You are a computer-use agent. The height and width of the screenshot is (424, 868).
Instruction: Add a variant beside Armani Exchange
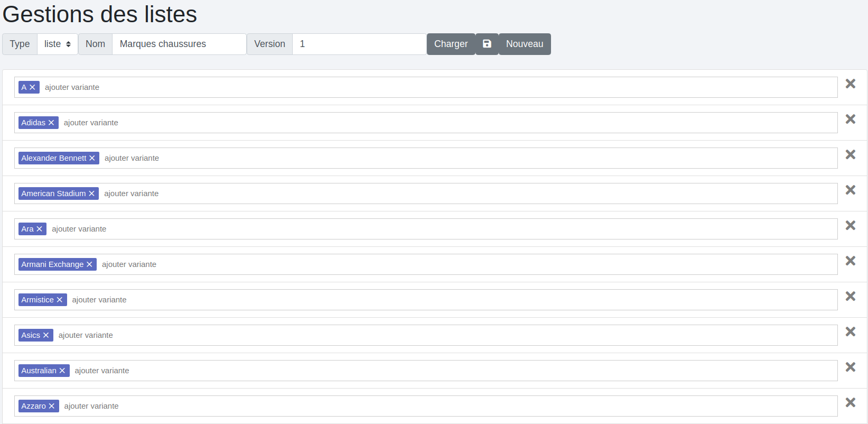pyautogui.click(x=129, y=264)
